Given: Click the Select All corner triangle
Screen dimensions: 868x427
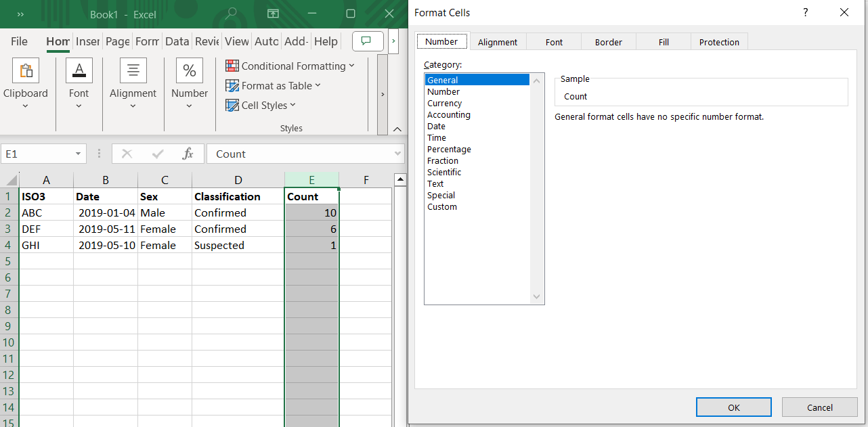Looking at the screenshot, I should [x=10, y=180].
